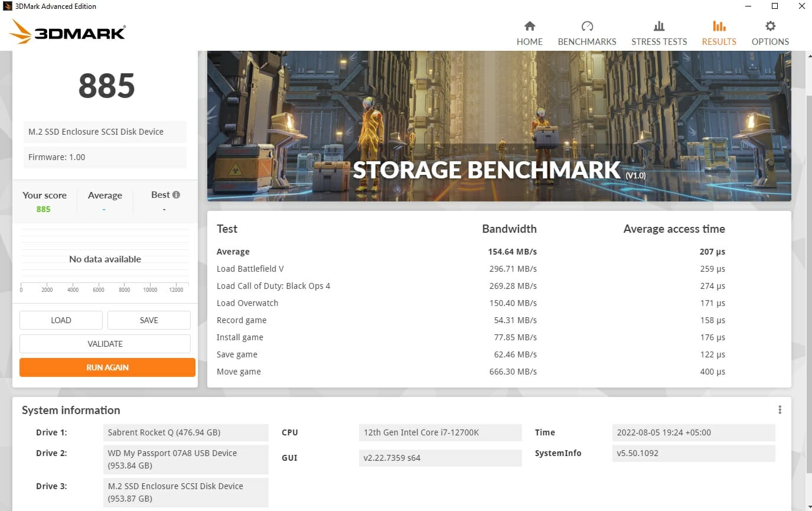
Task: Click the Benchmarks gauge icon
Action: (x=587, y=26)
